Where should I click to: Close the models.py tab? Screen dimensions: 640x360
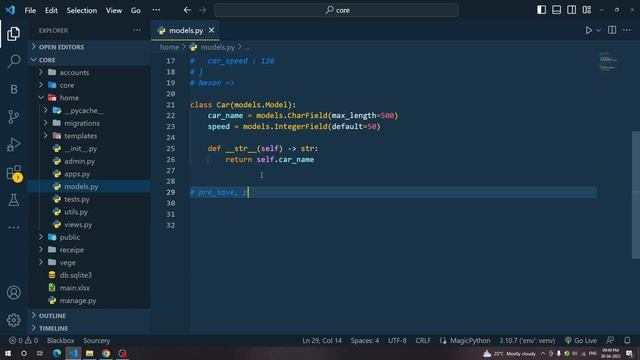(211, 30)
